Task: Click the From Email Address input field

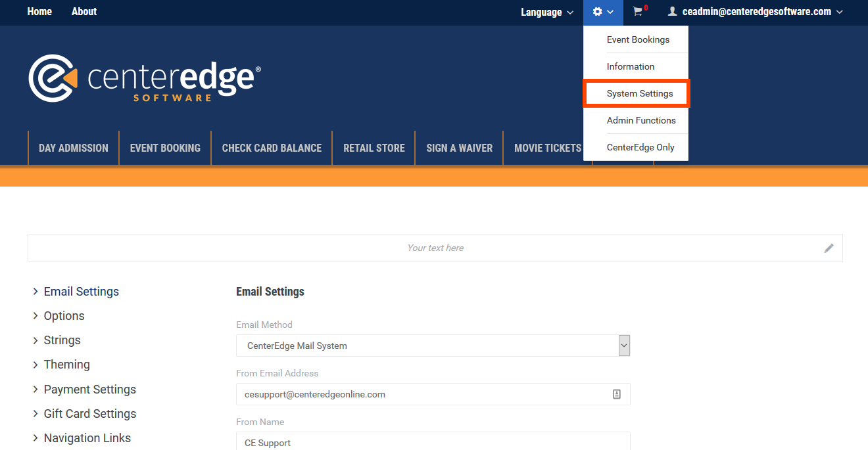Action: (433, 394)
